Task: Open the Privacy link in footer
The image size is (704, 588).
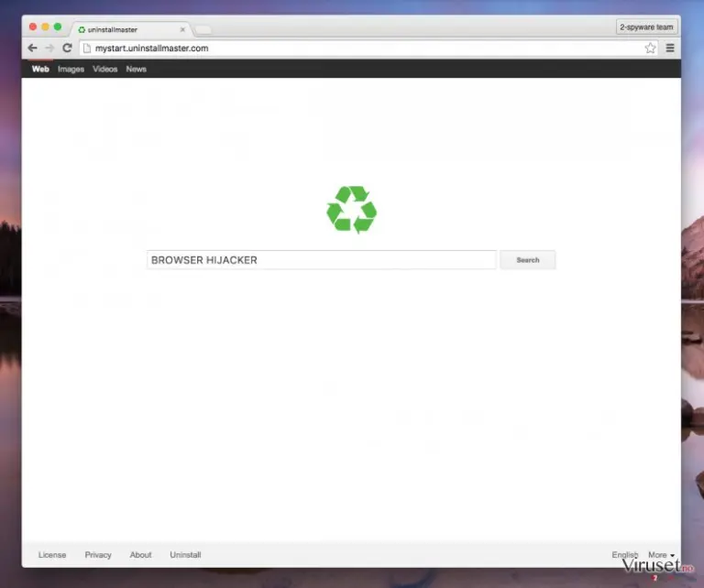Action: tap(98, 555)
